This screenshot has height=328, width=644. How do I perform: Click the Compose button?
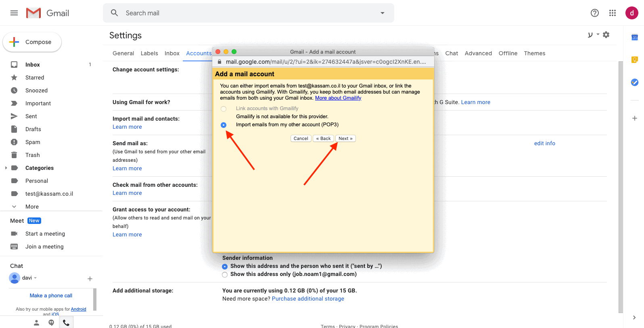click(x=32, y=42)
